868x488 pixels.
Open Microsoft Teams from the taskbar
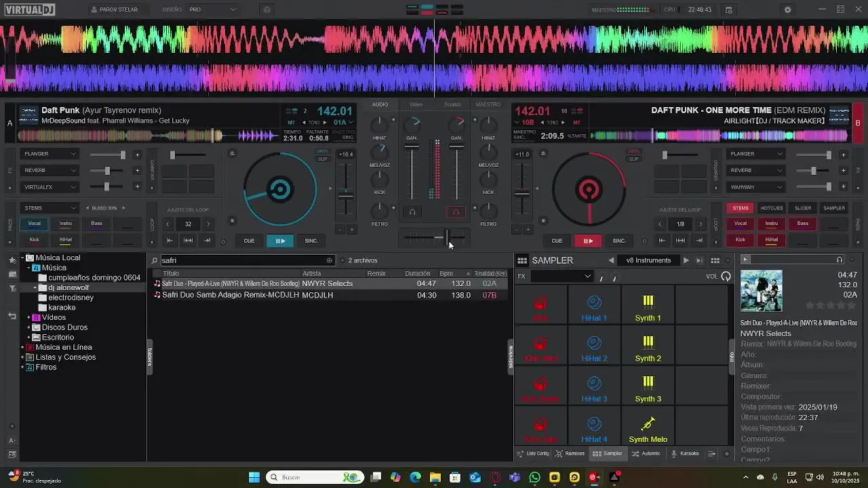515,477
